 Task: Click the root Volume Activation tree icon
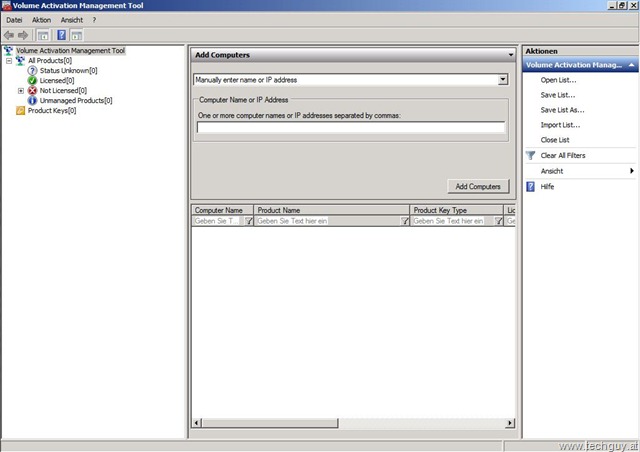[x=9, y=51]
